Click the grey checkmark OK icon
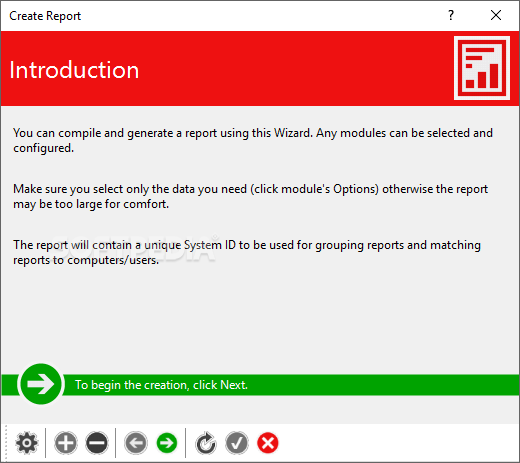Screen dimensions: 520x463 click(x=237, y=443)
